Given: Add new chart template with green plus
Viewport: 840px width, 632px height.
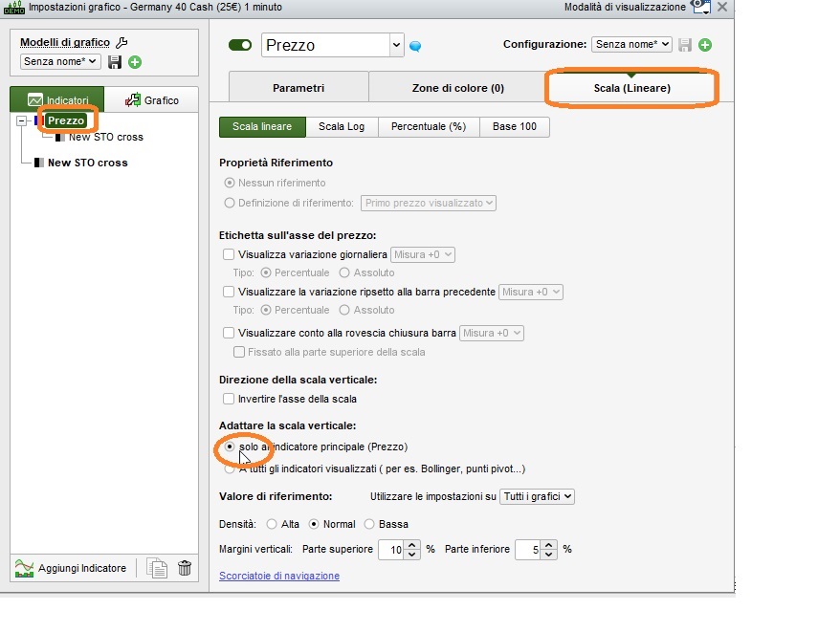Looking at the screenshot, I should [x=135, y=62].
